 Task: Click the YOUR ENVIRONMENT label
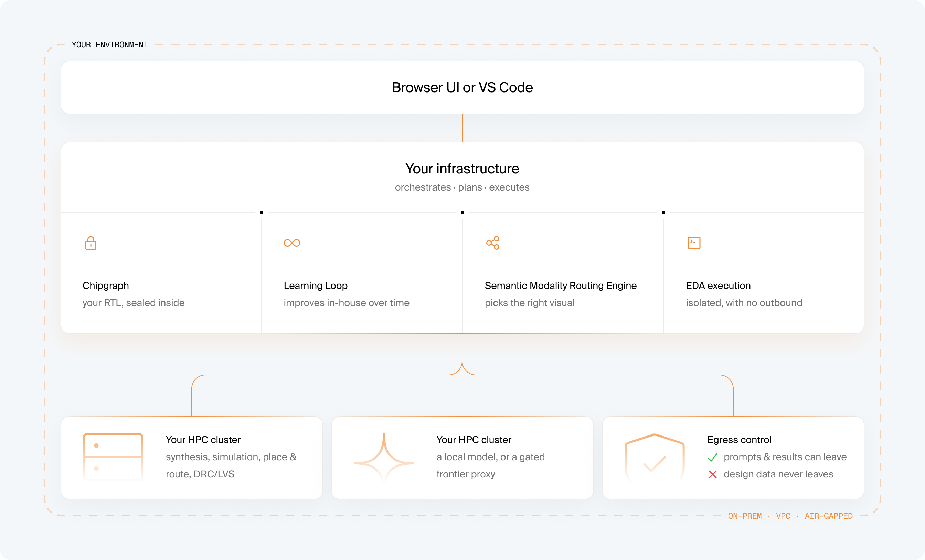[110, 45]
